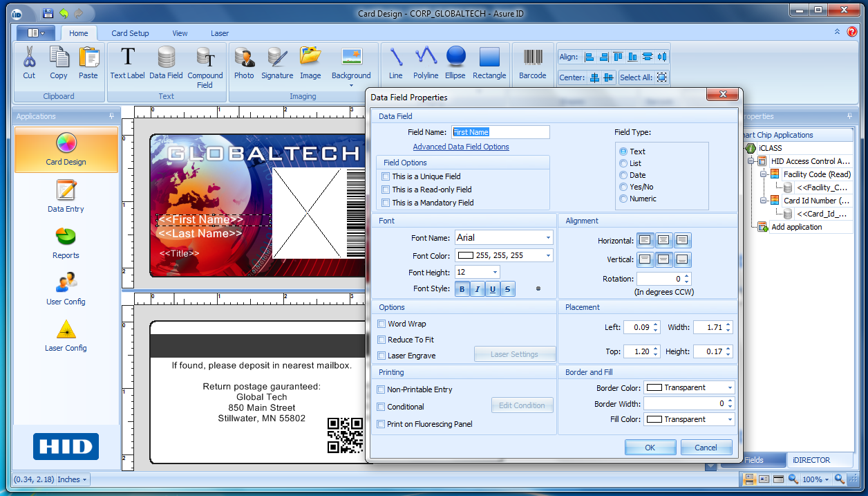Image resolution: width=868 pixels, height=496 pixels.
Task: Switch to the Home ribbon tab
Action: [x=79, y=33]
